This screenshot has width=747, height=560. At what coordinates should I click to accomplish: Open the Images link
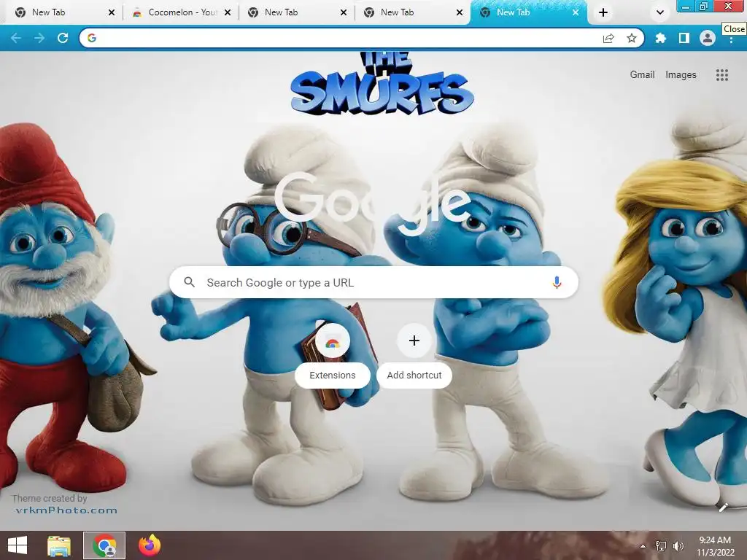tap(681, 75)
